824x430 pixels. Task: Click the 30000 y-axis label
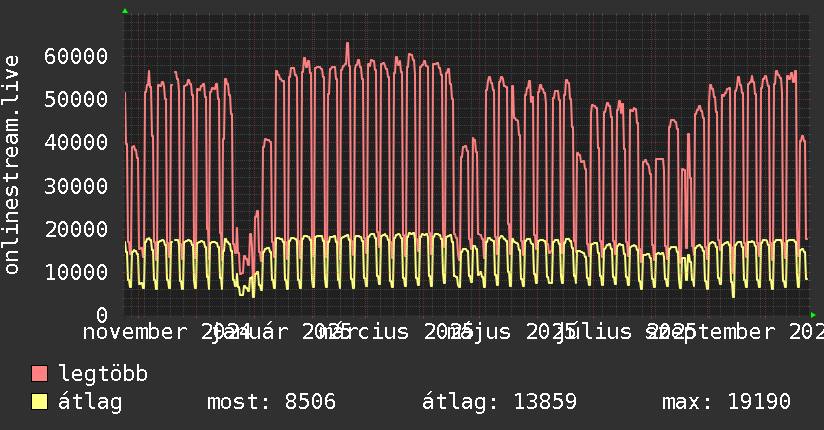coord(76,186)
